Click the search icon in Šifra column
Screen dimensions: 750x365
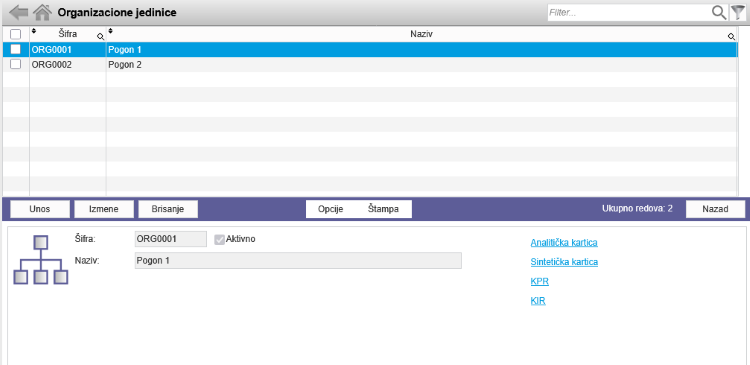[100, 36]
